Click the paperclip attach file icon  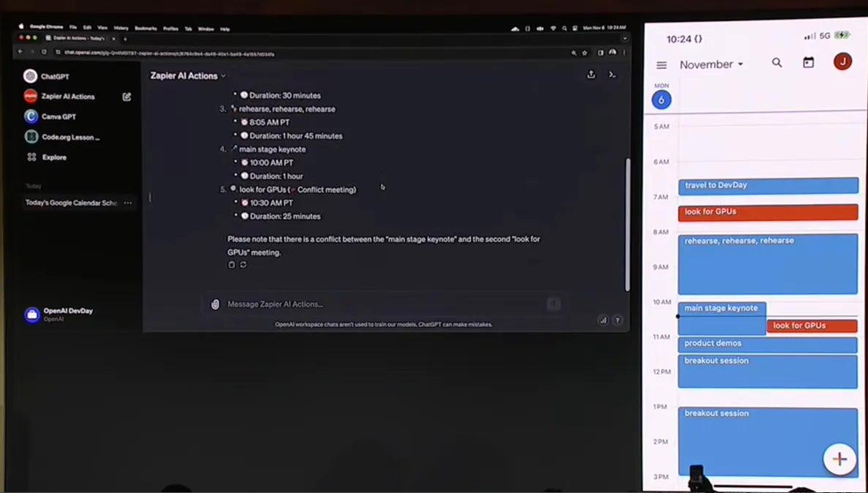click(x=215, y=304)
